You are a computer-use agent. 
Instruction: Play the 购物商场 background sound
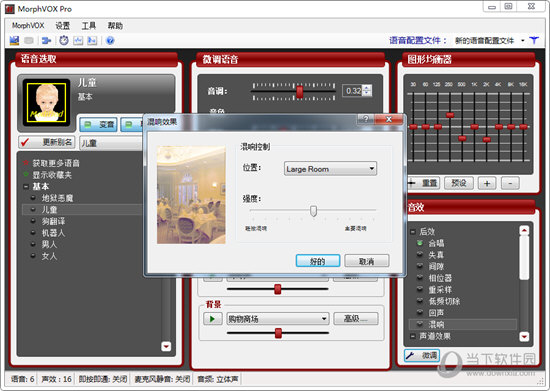213,319
